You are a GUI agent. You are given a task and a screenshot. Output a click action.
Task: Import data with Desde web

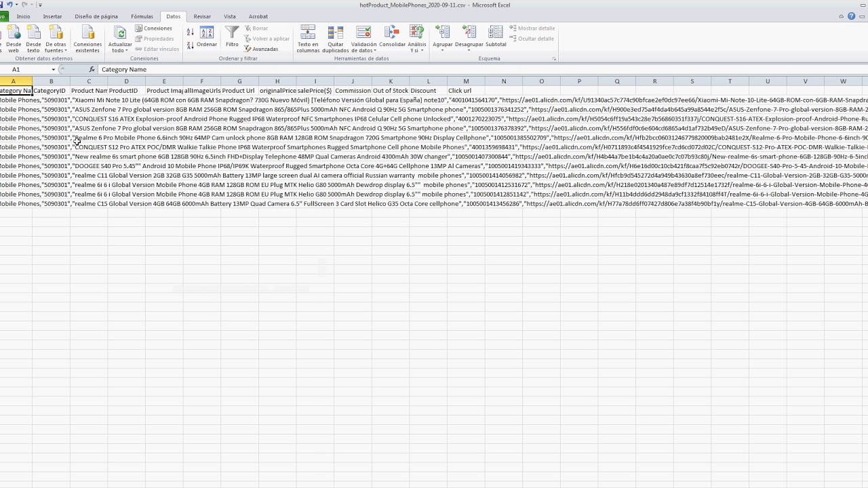click(13, 39)
